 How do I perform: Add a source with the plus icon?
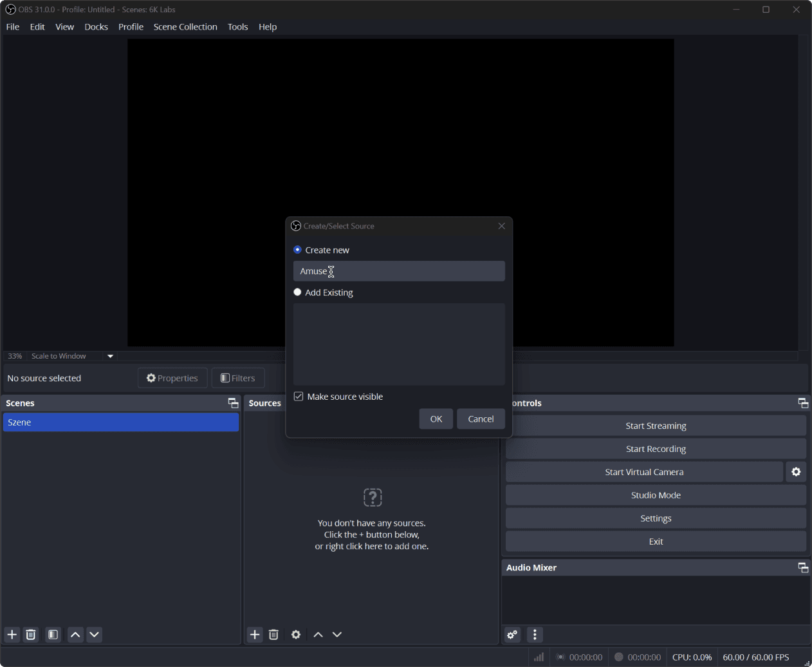(x=255, y=635)
